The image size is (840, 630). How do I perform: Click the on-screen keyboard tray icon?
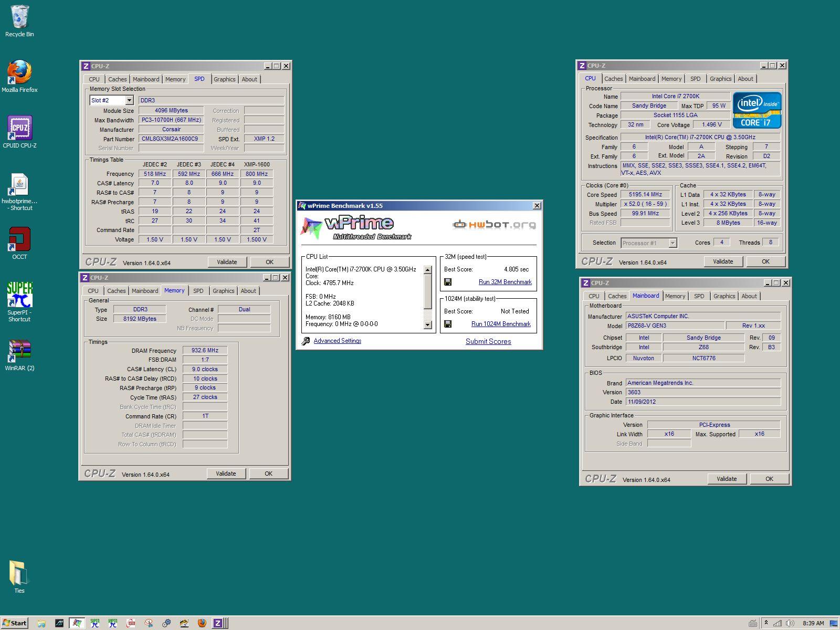coord(752,623)
